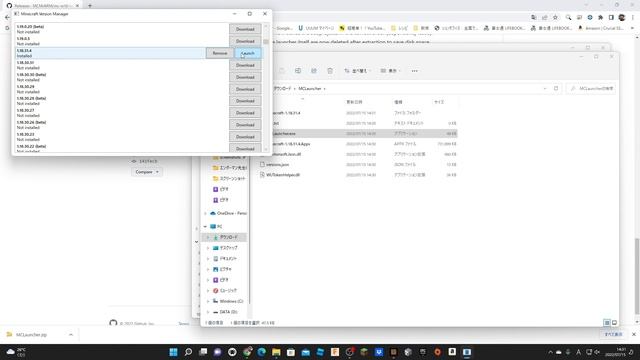Close the browser downloads bar
The image size is (640, 360).
click(633, 334)
